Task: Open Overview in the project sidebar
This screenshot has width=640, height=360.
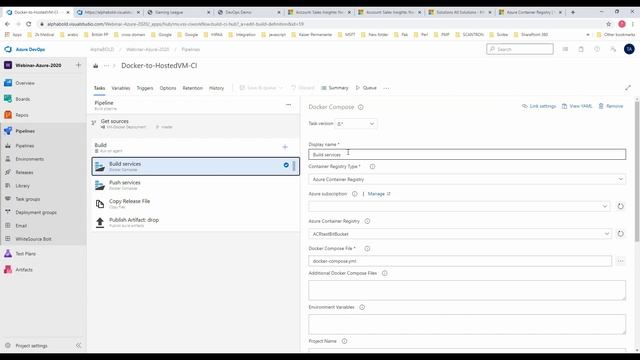Action: click(24, 83)
